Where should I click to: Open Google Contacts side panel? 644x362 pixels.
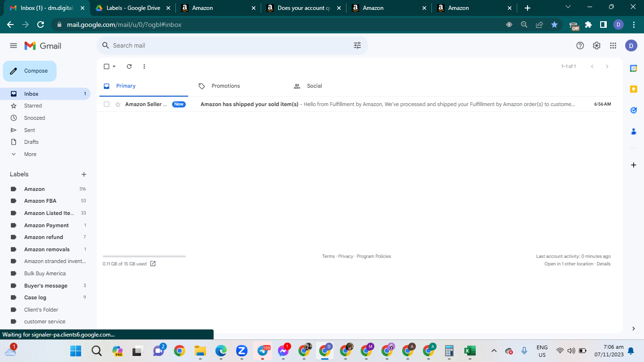(634, 132)
